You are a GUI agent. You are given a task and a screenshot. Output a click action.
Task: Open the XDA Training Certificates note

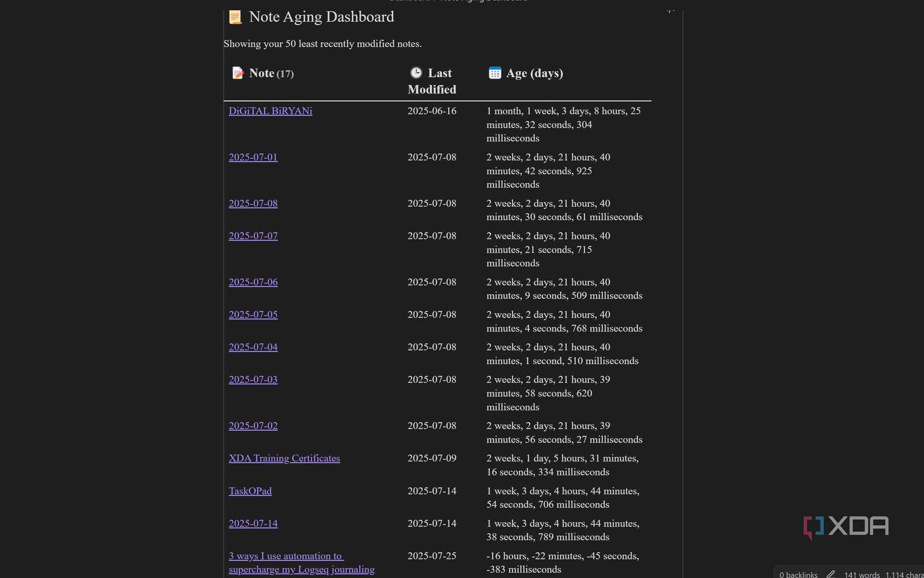(284, 458)
